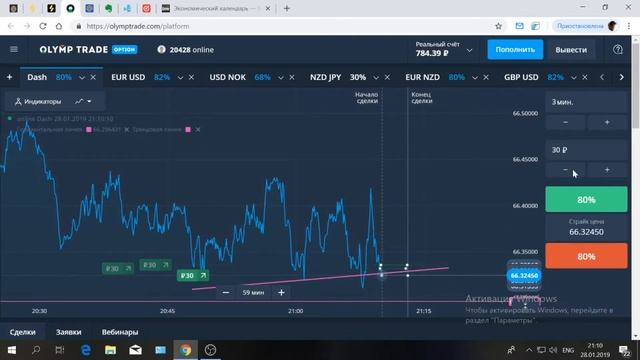Increase trade amount with plus

pyautogui.click(x=607, y=169)
